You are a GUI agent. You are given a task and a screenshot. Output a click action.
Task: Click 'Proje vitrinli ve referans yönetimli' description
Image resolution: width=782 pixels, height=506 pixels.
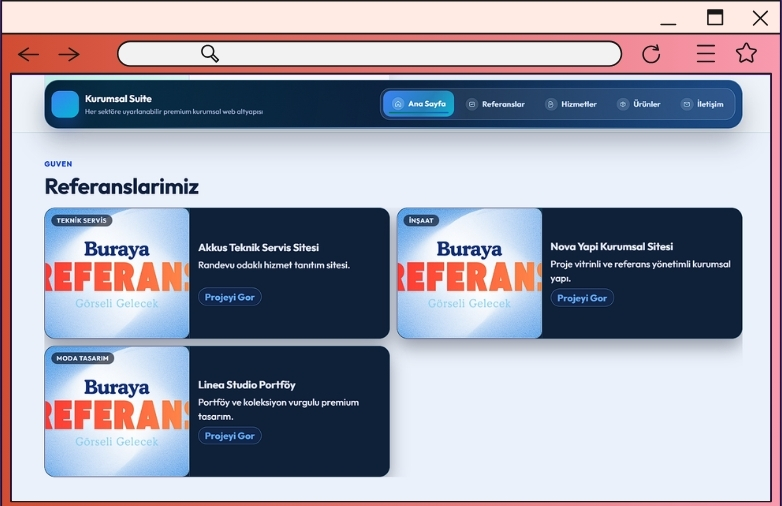click(x=640, y=271)
